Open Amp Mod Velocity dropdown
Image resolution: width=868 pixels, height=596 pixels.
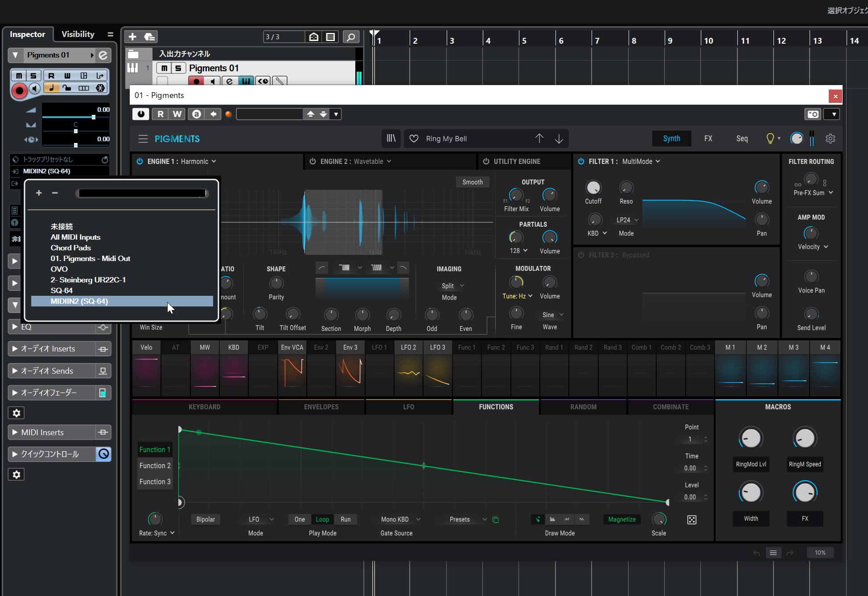point(813,247)
